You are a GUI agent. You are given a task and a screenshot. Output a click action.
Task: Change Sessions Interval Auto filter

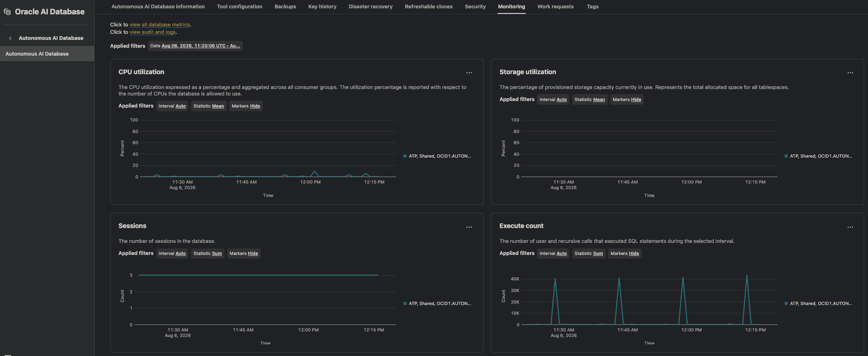[x=172, y=254]
